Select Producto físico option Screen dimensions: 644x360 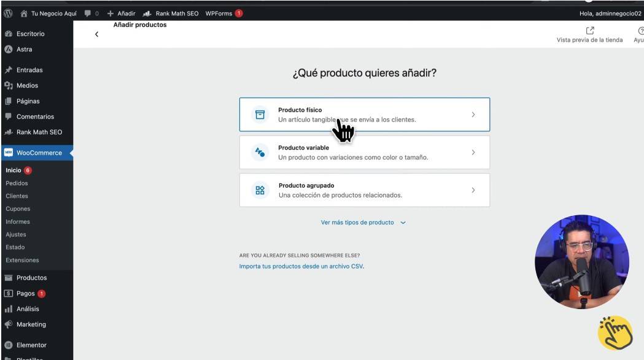(365, 115)
